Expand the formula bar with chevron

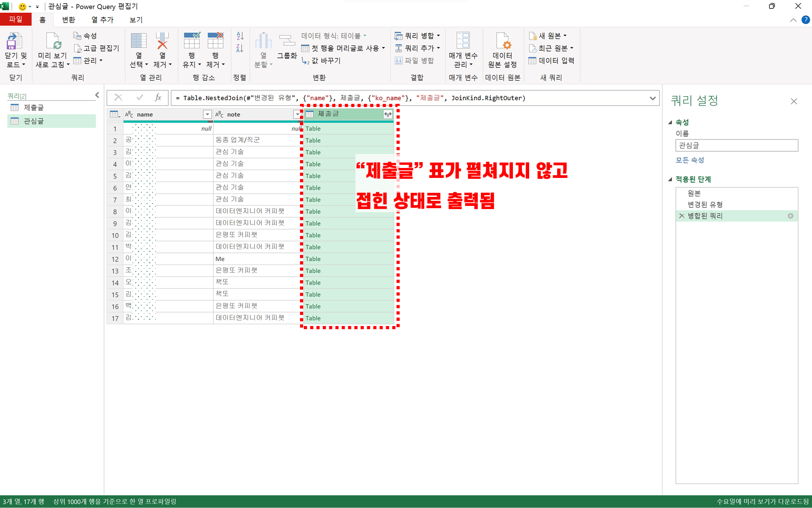click(653, 98)
